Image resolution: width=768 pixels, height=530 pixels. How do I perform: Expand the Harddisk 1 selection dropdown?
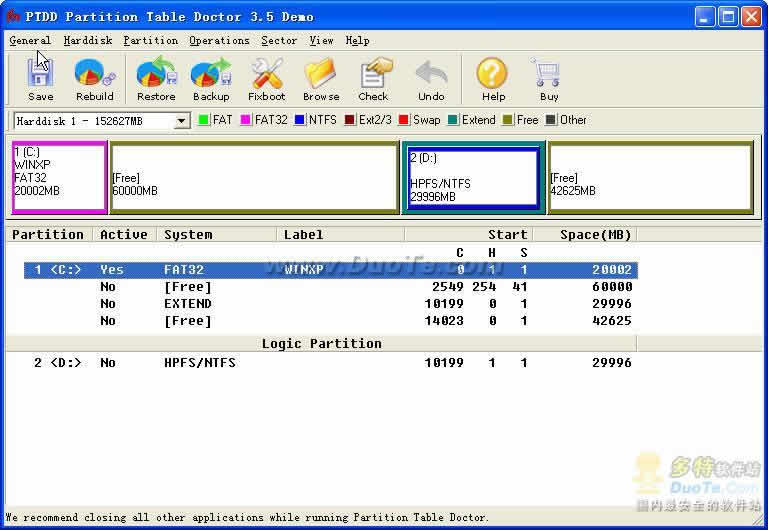click(182, 121)
